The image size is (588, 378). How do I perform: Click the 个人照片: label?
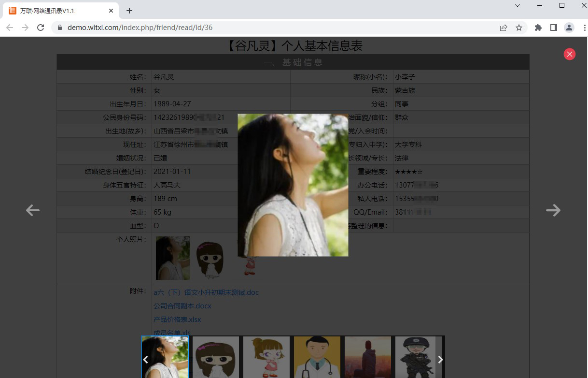coord(131,239)
